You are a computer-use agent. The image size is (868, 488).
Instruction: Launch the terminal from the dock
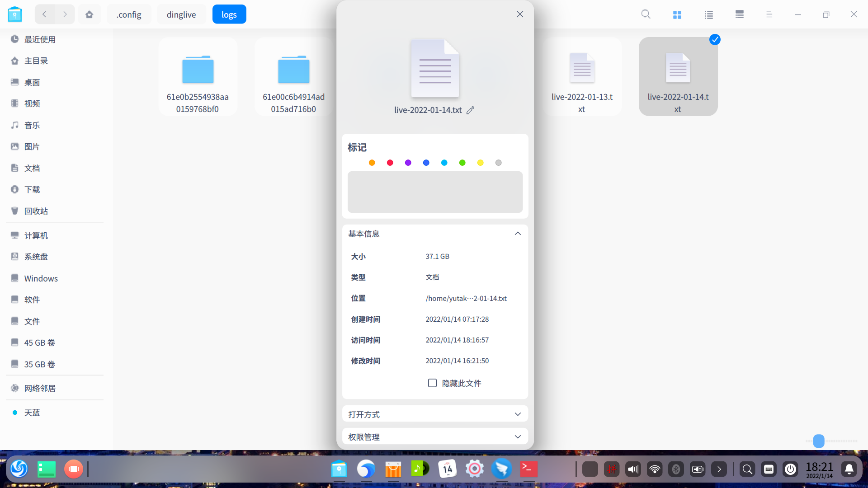coord(528,469)
